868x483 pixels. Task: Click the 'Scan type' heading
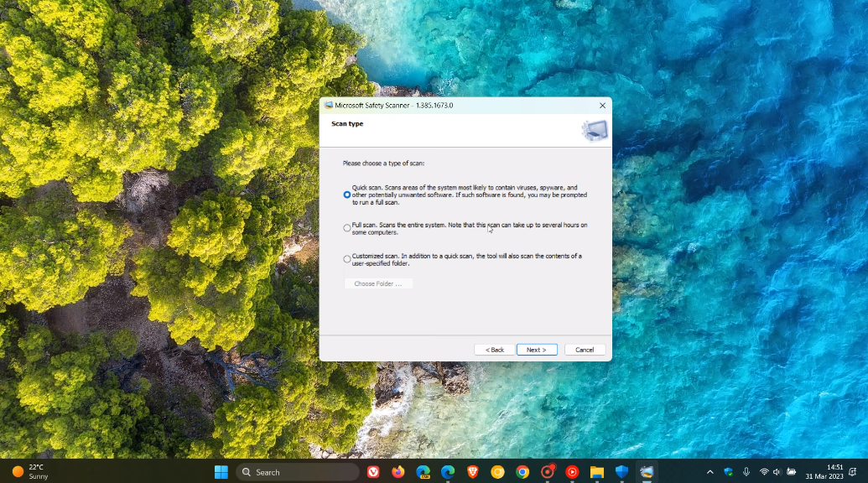[x=347, y=124]
